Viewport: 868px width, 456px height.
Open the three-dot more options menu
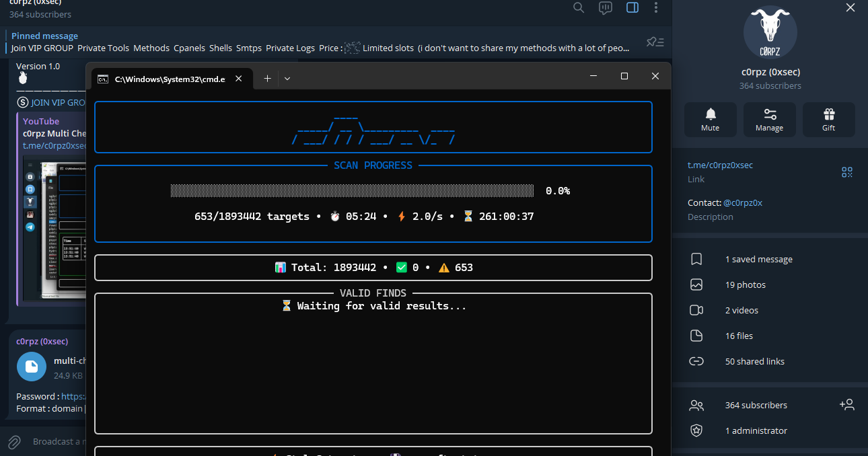[x=656, y=7]
